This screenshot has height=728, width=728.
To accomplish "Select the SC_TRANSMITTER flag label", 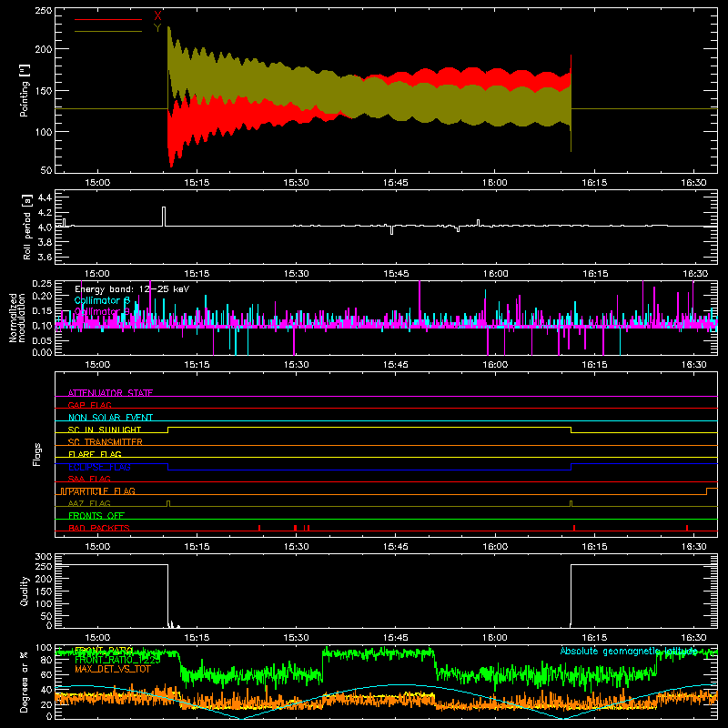I will pos(105,442).
